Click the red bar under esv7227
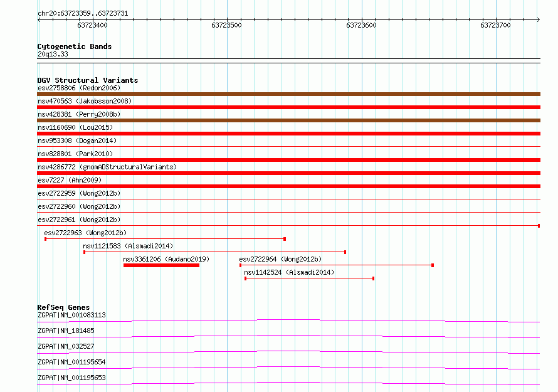This screenshot has height=392, width=558. tap(288, 186)
